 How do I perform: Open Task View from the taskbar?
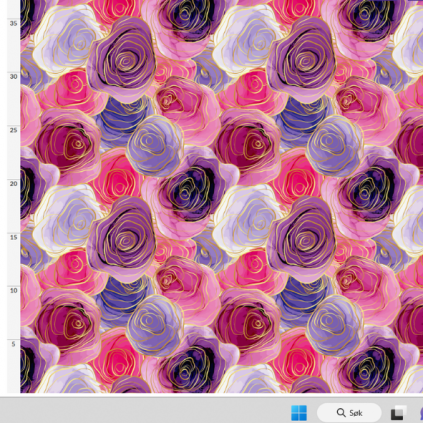point(399,413)
